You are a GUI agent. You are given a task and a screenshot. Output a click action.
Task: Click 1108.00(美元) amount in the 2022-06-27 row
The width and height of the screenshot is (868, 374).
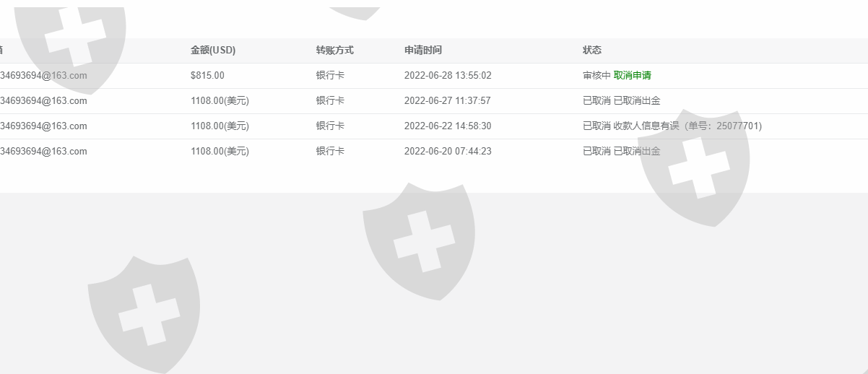[x=220, y=100]
